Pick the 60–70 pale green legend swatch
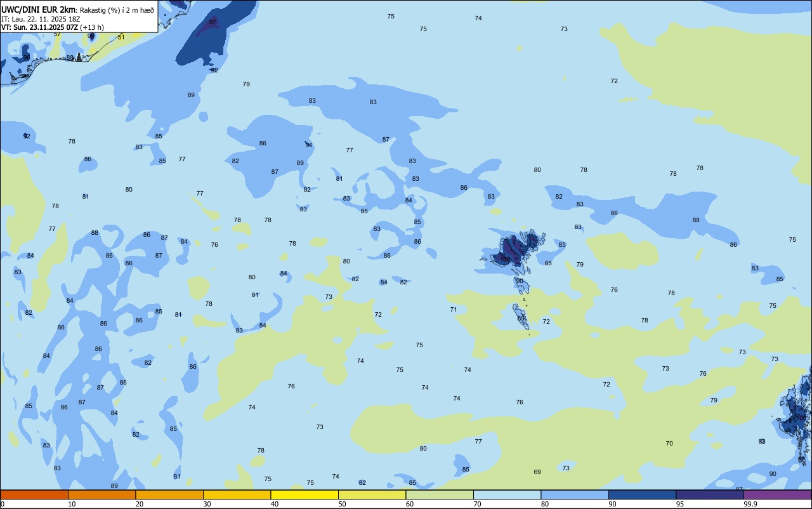 pos(440,494)
